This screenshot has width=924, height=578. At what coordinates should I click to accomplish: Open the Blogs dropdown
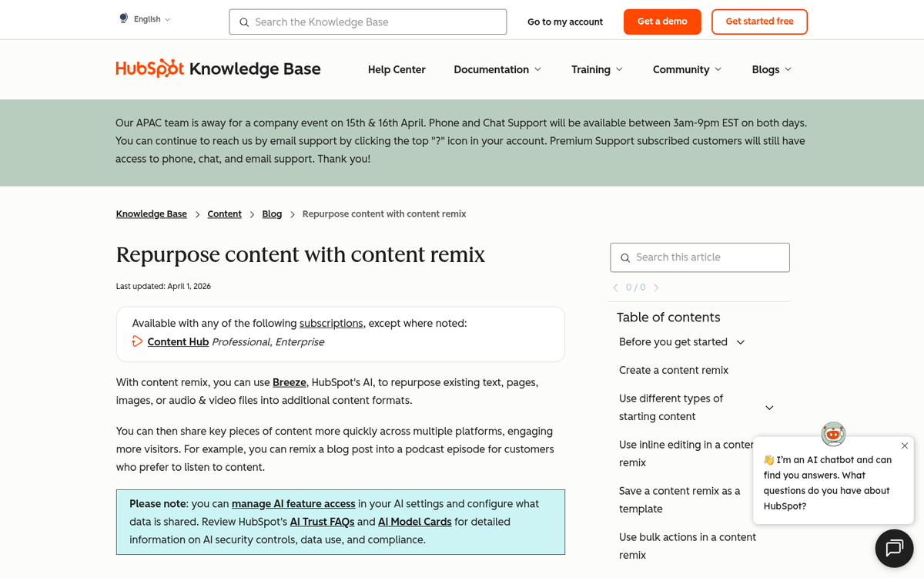click(x=771, y=69)
